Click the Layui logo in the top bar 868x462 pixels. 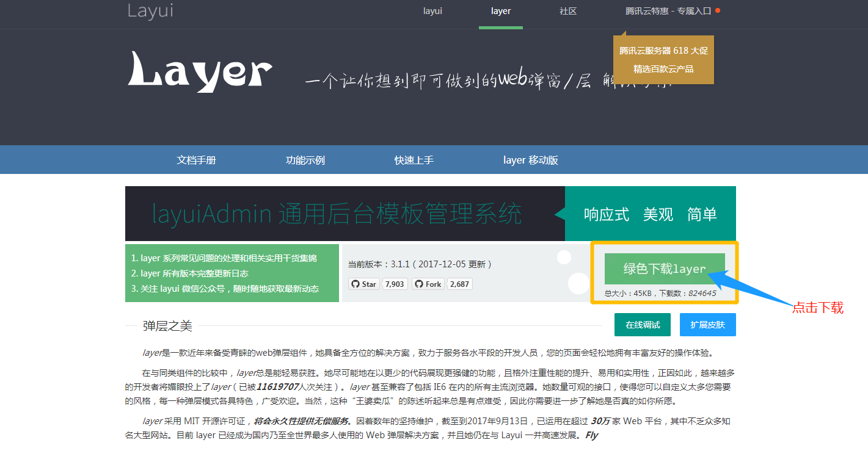tap(150, 12)
